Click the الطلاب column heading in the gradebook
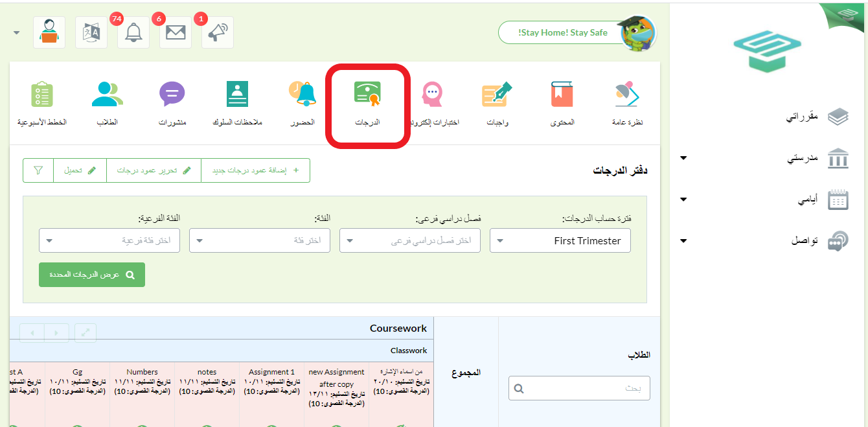 point(639,355)
